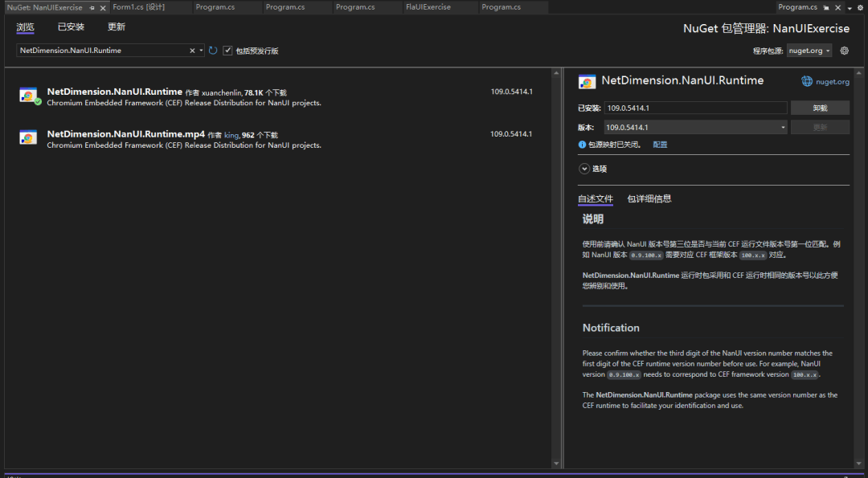This screenshot has height=478, width=868.
Task: Open the 配置 link
Action: click(x=660, y=145)
